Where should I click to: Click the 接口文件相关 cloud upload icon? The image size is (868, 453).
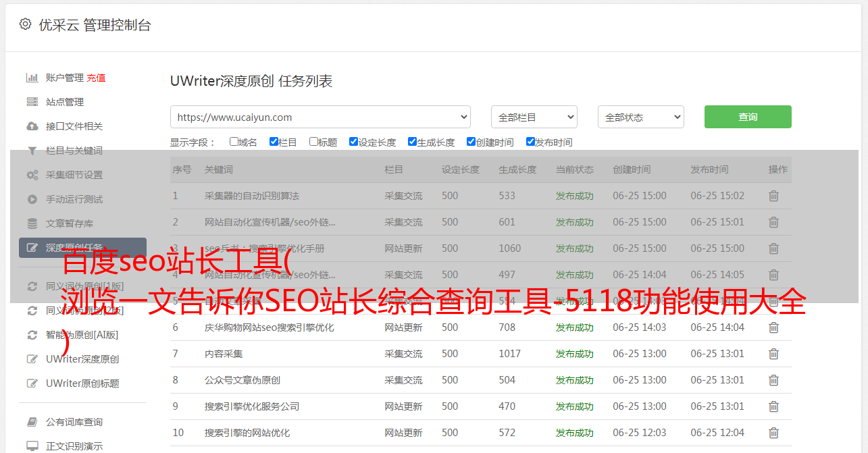click(x=32, y=126)
